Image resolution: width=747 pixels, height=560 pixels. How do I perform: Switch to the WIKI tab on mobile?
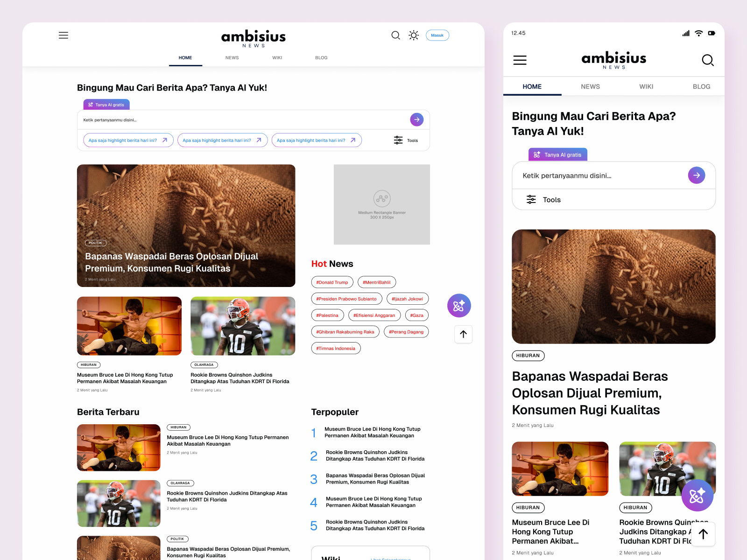(x=646, y=86)
